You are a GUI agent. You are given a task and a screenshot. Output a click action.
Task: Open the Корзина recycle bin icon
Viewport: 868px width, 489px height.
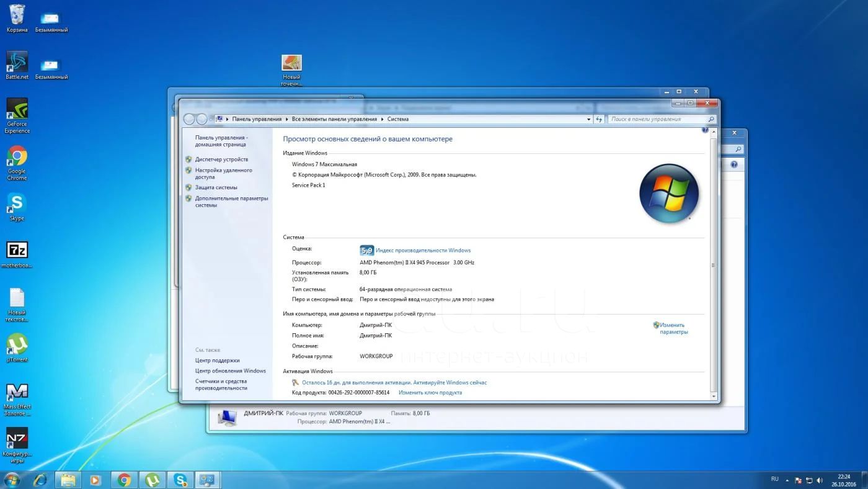click(17, 18)
